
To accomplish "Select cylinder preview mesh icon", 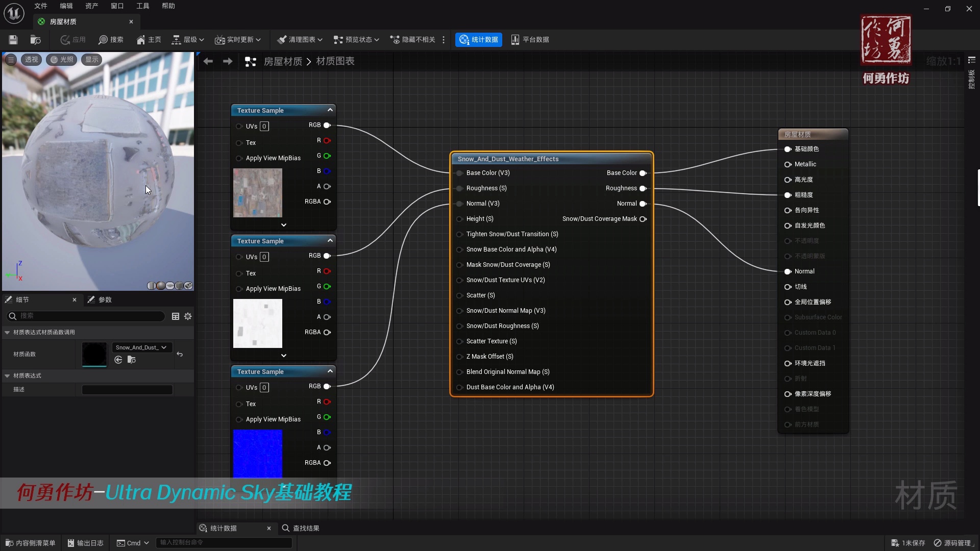I will (151, 286).
